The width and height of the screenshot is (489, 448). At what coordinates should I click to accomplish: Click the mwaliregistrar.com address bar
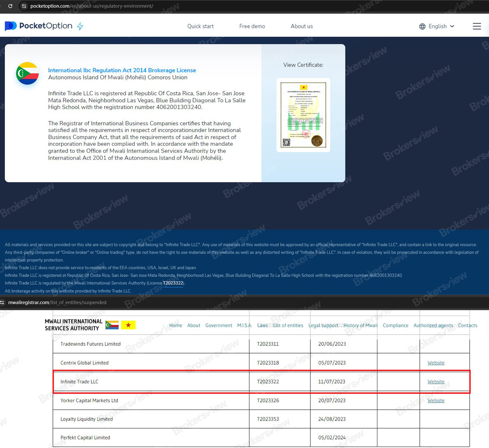click(57, 302)
